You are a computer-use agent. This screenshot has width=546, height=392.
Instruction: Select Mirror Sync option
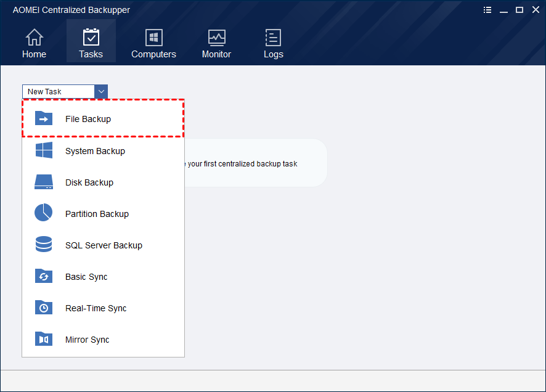(103, 340)
